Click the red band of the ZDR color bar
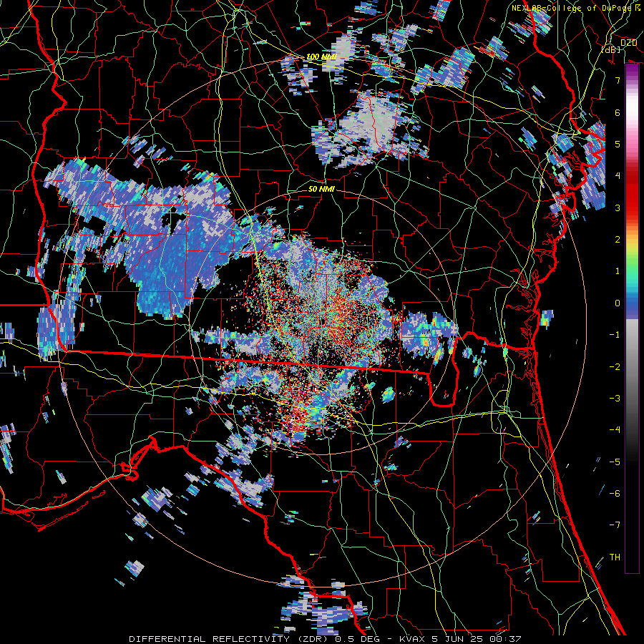 [x=632, y=193]
